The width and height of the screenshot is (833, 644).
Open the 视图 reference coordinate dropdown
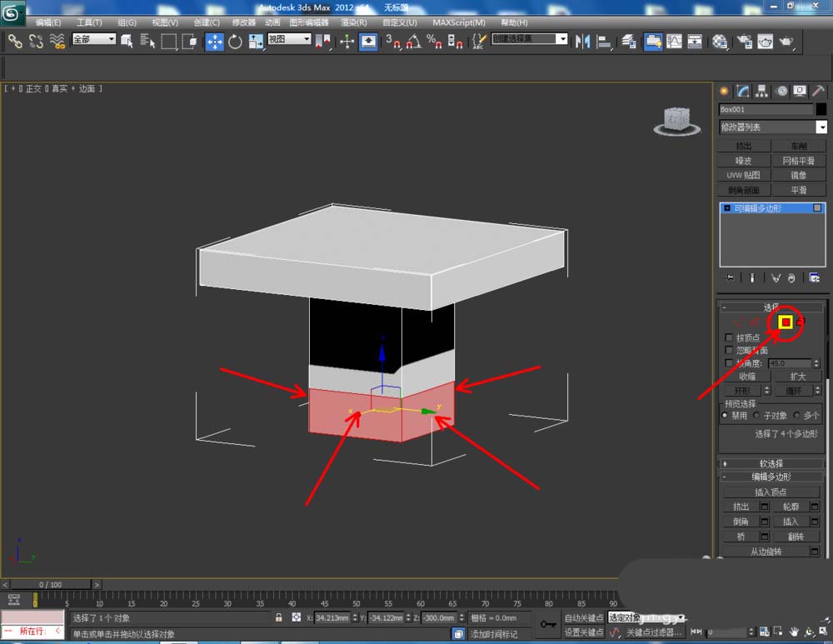click(x=289, y=39)
